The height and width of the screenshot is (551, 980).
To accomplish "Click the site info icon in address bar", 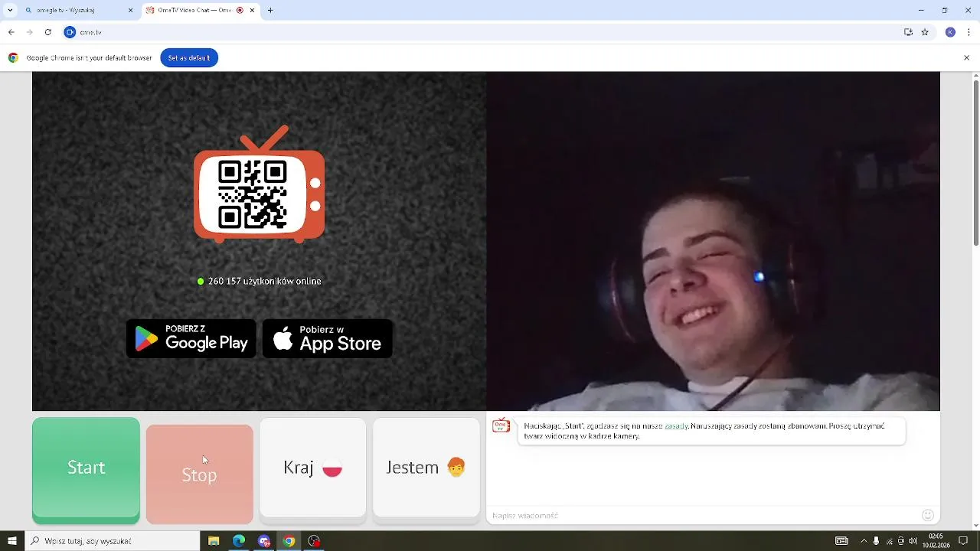I will tap(70, 32).
